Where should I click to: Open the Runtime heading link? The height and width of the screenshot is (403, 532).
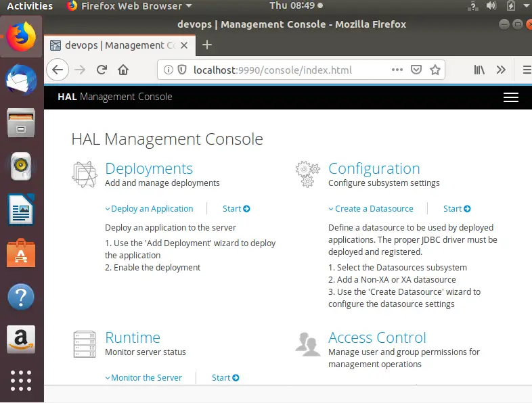[132, 337]
